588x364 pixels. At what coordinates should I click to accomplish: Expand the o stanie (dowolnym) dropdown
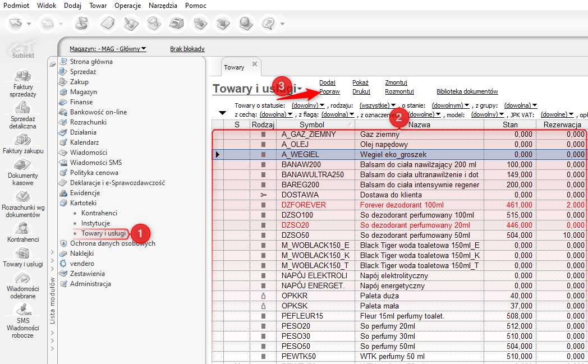[451, 105]
